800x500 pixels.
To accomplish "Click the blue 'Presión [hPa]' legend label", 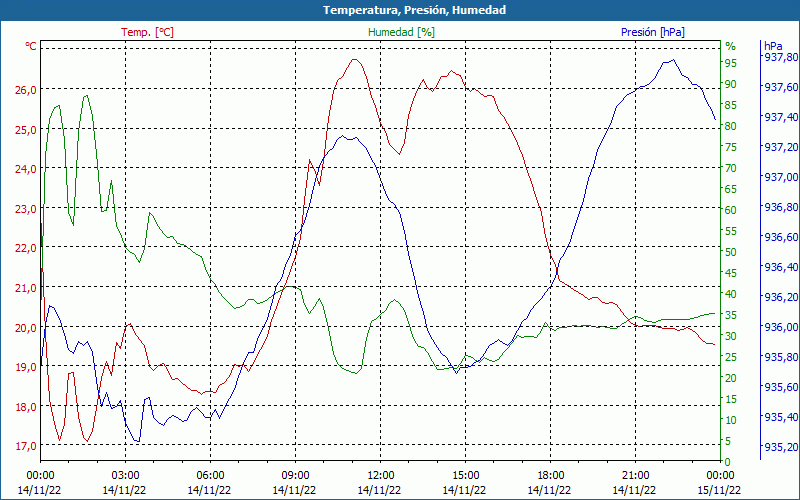I will point(653,32).
